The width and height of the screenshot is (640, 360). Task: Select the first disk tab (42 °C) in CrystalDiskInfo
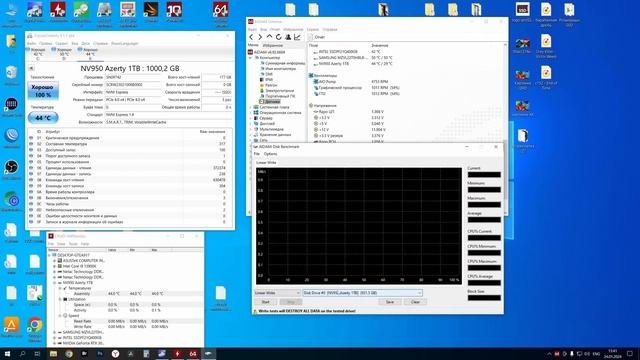[x=37, y=53]
